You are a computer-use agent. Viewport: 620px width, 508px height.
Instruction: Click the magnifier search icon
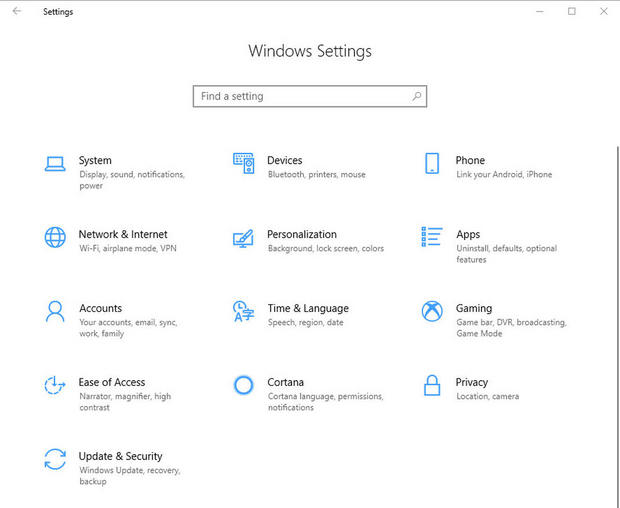click(x=417, y=96)
